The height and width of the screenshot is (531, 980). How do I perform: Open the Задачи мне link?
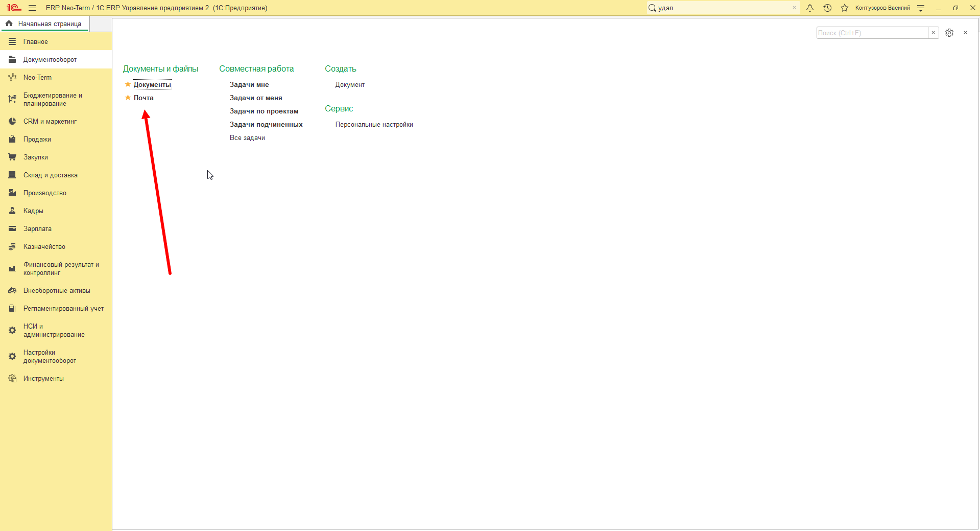tap(249, 84)
